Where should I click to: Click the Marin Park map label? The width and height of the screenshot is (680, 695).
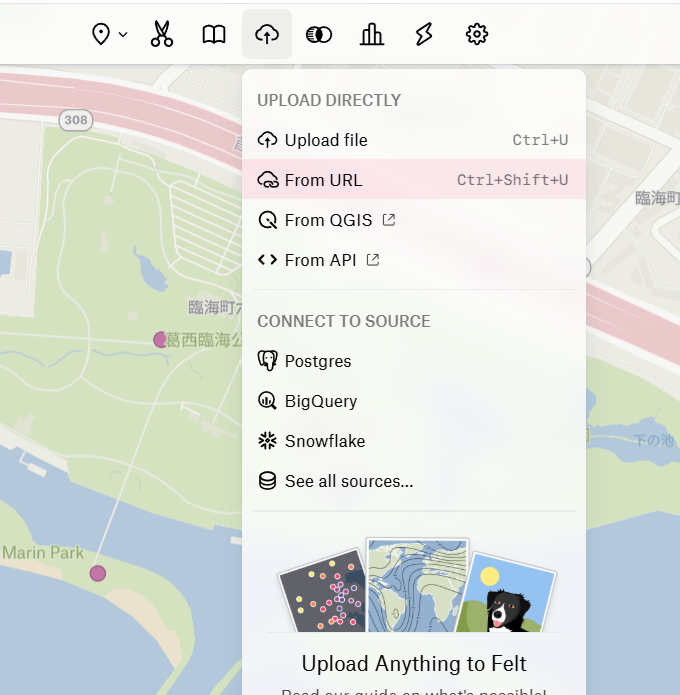click(x=43, y=553)
